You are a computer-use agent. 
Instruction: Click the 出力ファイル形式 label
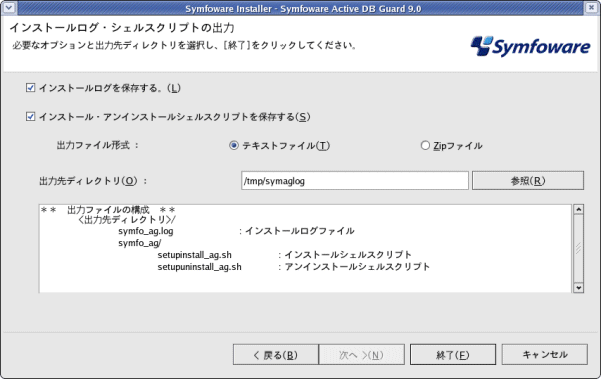pyautogui.click(x=97, y=145)
